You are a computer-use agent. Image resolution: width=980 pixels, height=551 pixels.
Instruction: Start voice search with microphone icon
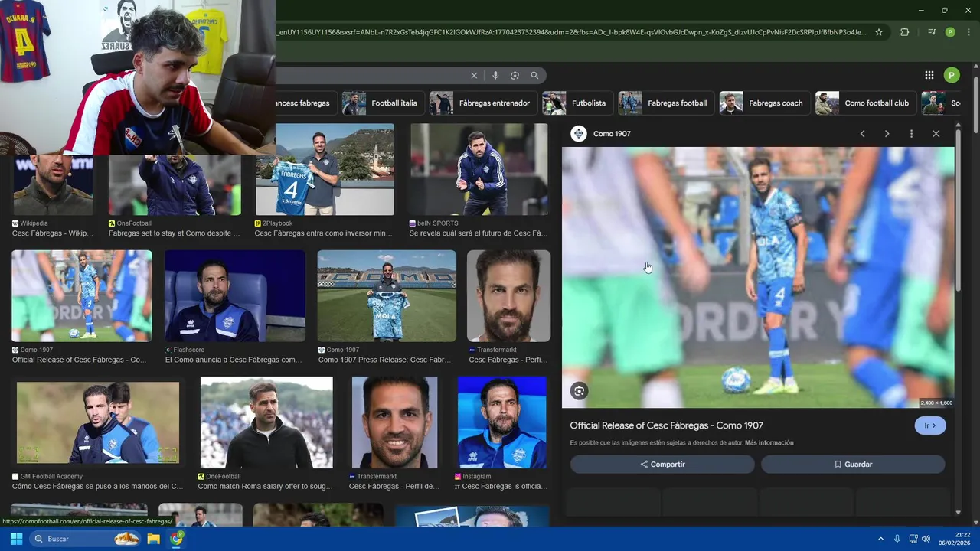point(495,75)
